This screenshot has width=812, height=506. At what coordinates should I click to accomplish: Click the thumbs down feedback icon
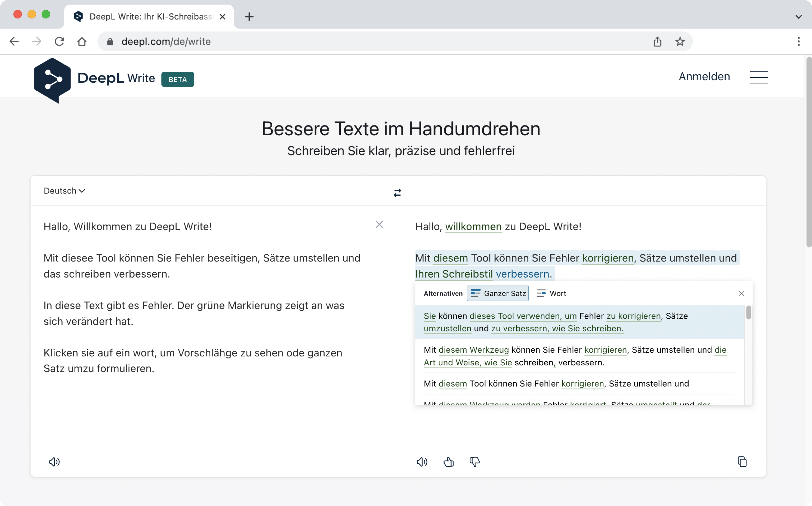click(474, 462)
